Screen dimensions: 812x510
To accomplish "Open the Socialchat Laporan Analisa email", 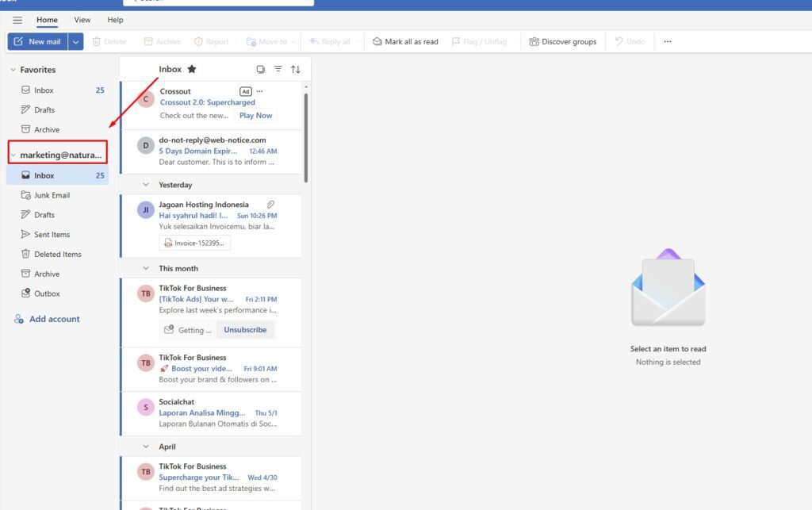I will (211, 413).
